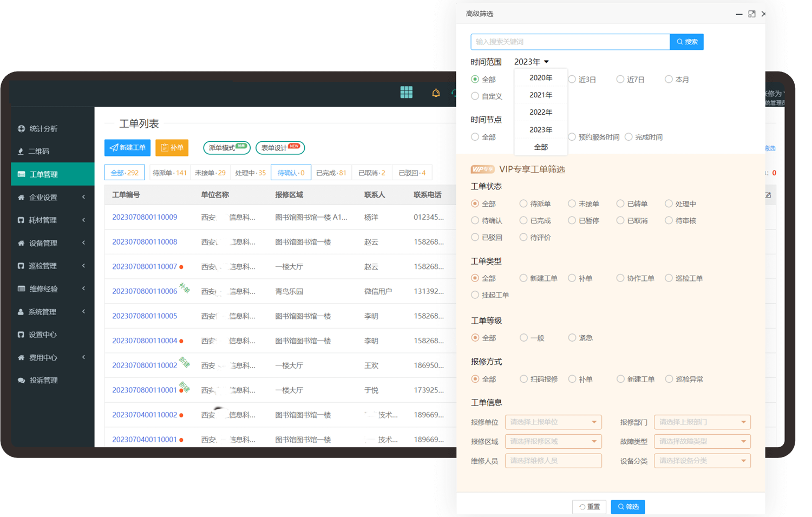Click the search keyword input field

(570, 42)
